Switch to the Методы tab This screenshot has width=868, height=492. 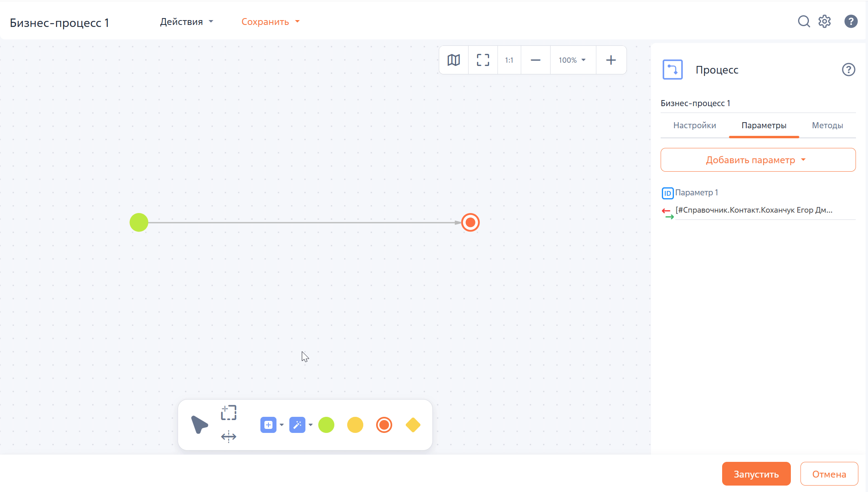tap(827, 125)
